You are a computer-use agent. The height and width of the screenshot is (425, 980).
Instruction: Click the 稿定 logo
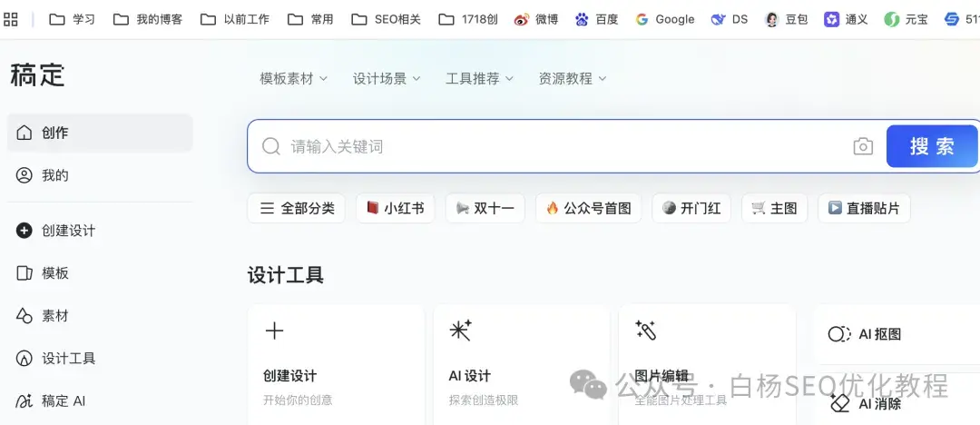[x=37, y=75]
